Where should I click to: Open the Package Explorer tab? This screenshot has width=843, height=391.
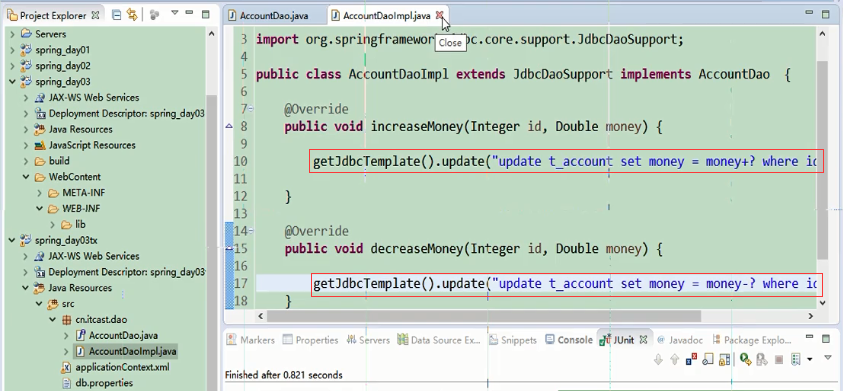pos(752,340)
